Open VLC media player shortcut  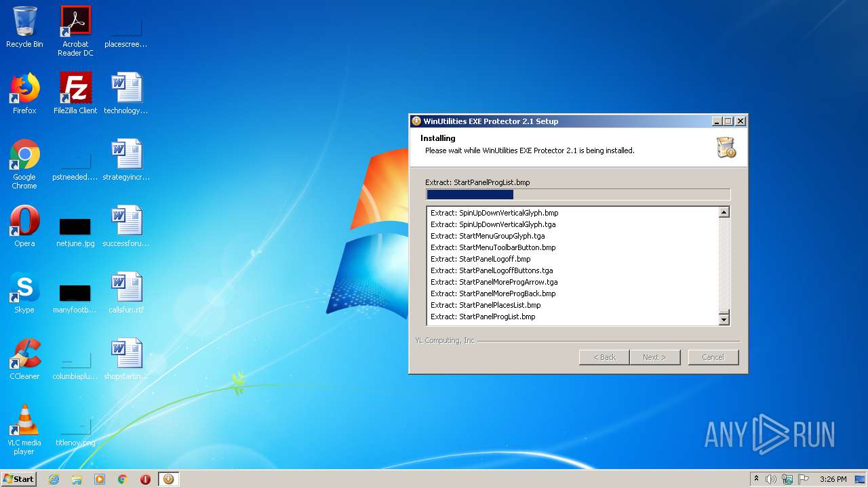tap(24, 430)
